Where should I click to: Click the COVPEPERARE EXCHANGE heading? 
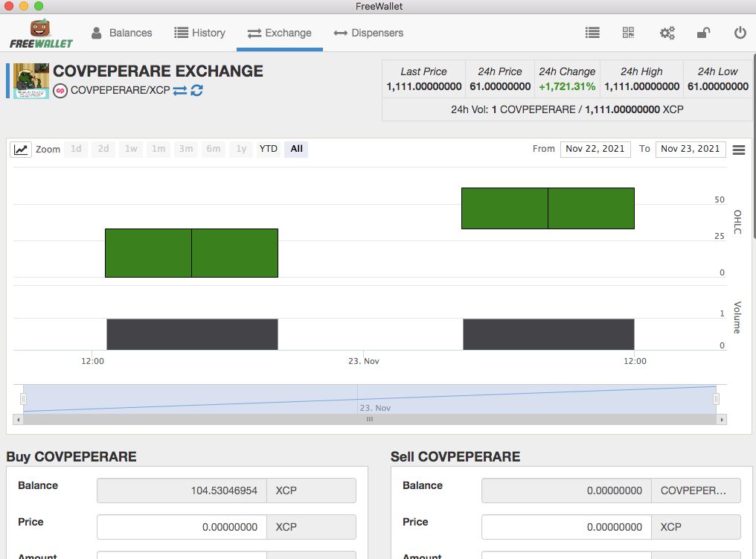pyautogui.click(x=158, y=71)
